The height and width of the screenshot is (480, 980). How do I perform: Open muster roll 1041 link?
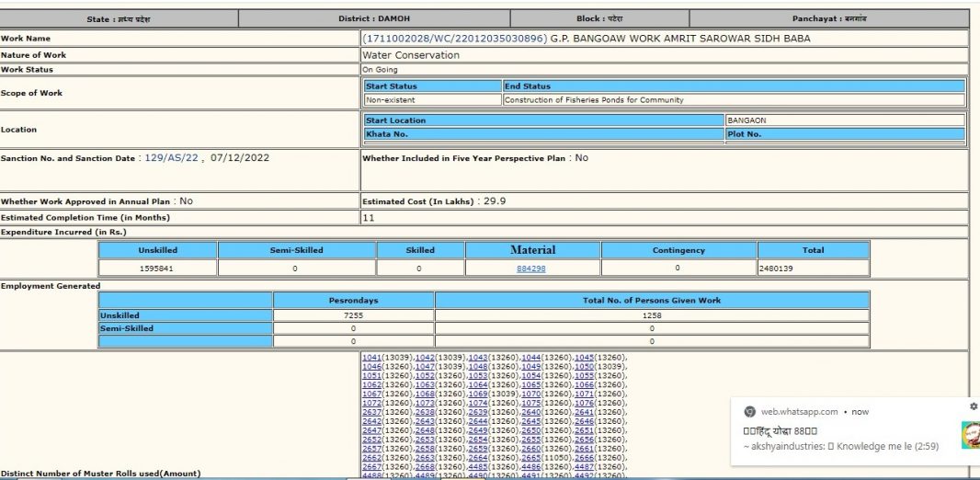point(371,358)
